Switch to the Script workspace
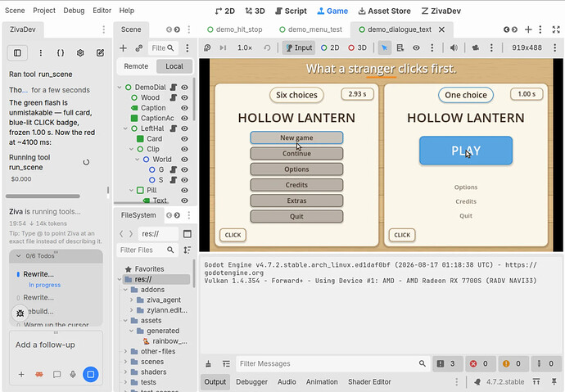 [291, 11]
